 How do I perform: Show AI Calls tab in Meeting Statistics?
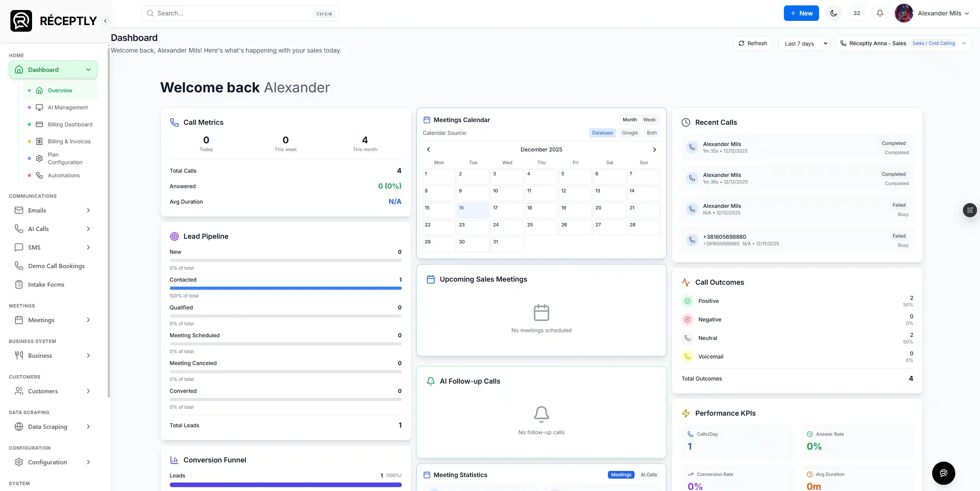coord(649,475)
